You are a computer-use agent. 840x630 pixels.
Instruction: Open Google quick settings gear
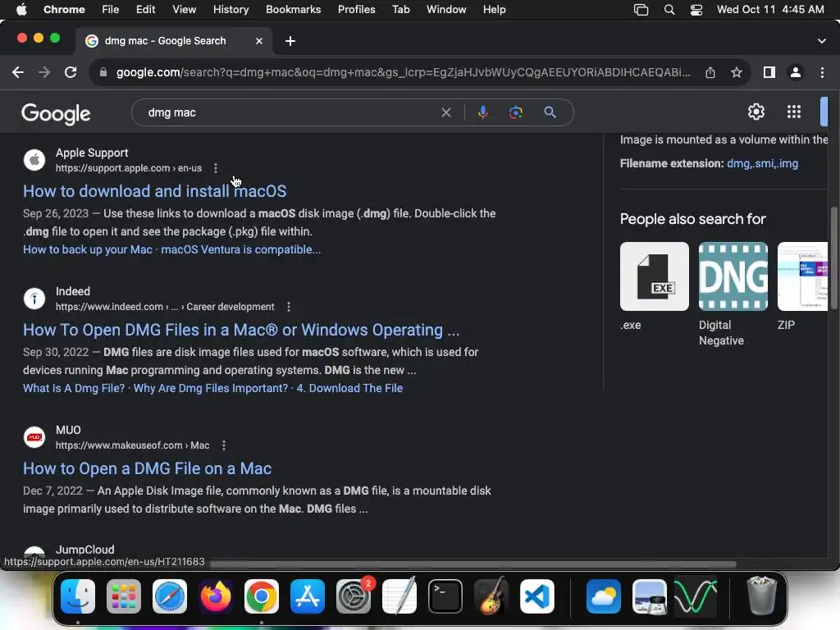(x=756, y=112)
